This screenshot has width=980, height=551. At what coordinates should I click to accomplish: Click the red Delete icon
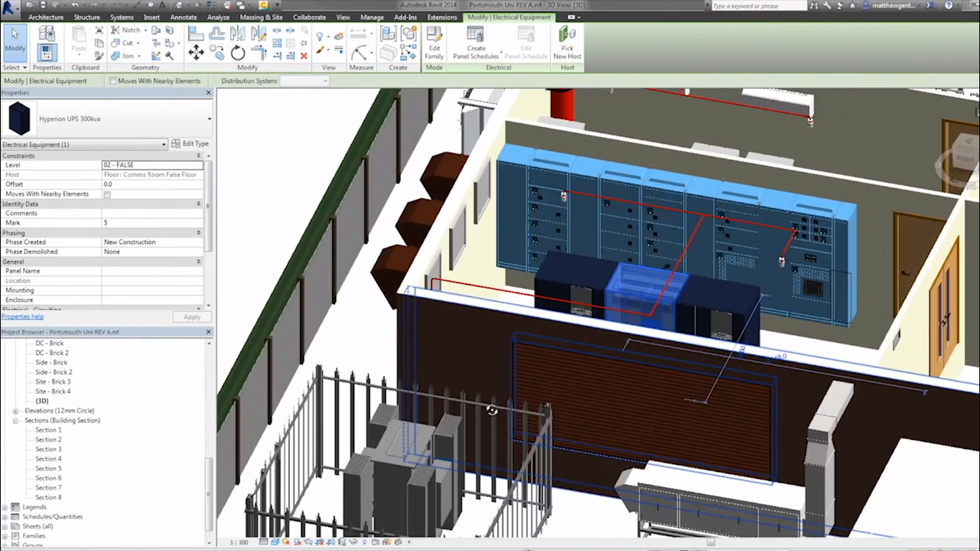[303, 55]
